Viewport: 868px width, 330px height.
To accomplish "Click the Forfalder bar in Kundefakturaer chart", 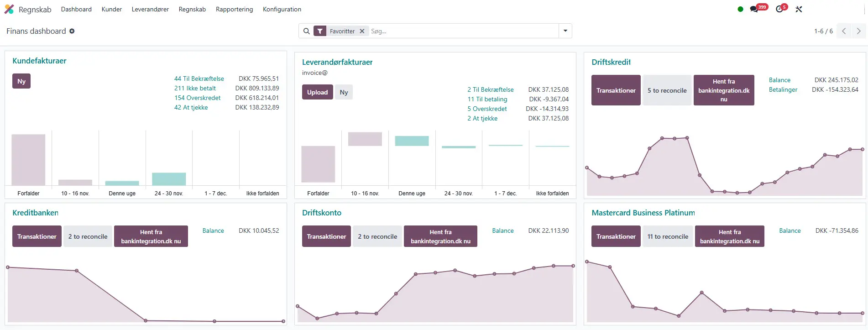I will coord(28,159).
